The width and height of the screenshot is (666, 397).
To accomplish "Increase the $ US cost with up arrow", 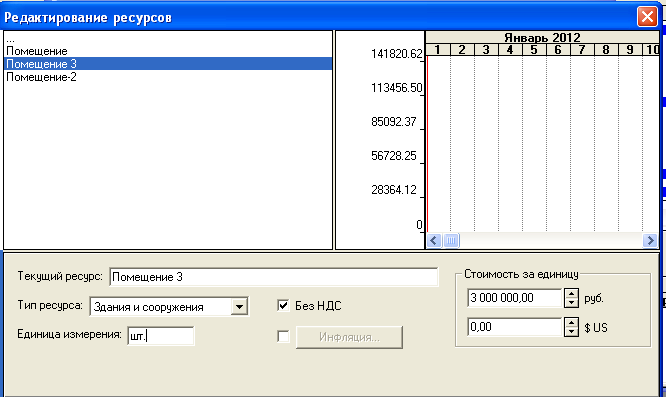I will point(571,322).
